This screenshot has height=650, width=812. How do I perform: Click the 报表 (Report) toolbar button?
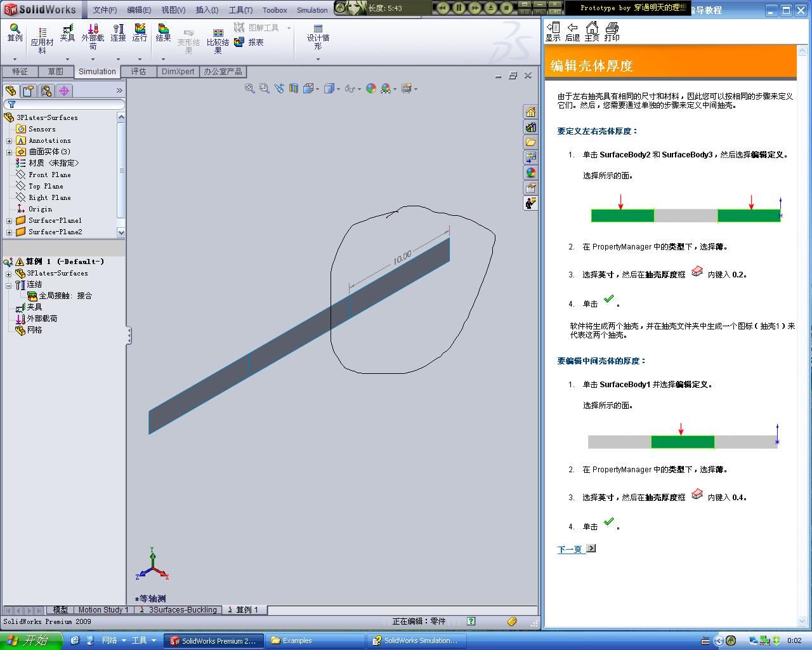(x=249, y=42)
